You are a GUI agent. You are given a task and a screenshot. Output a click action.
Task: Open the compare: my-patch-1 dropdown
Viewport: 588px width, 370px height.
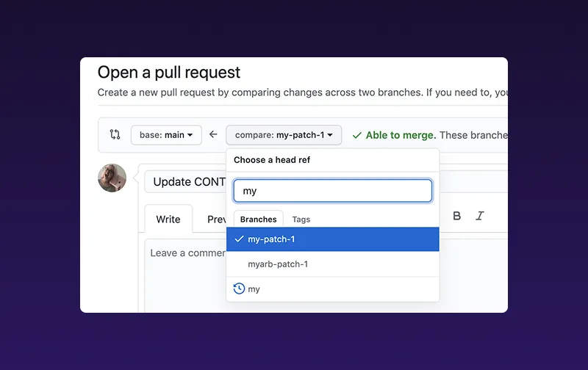pos(284,135)
